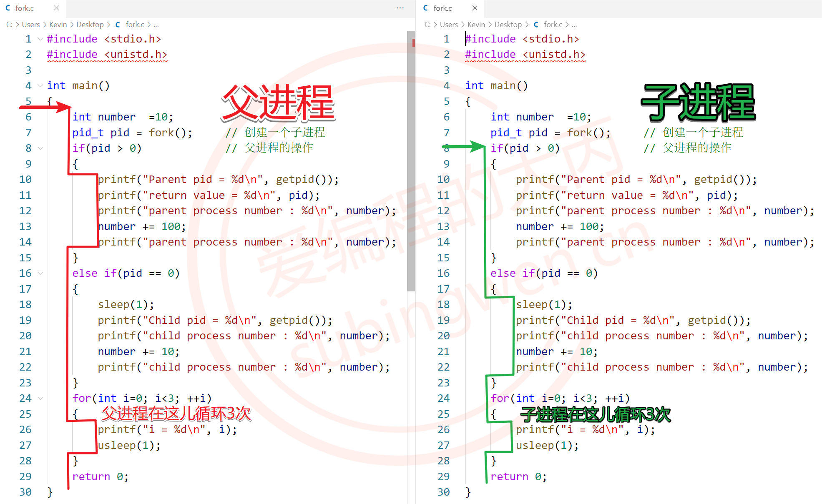The image size is (822, 504).
Task: Click the C file icon on right tab
Action: 425,8
